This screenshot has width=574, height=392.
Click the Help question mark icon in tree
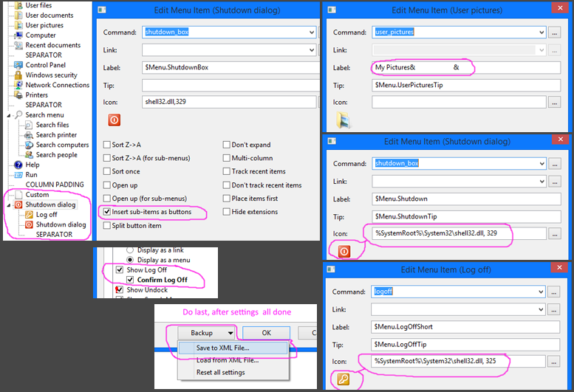(18, 165)
